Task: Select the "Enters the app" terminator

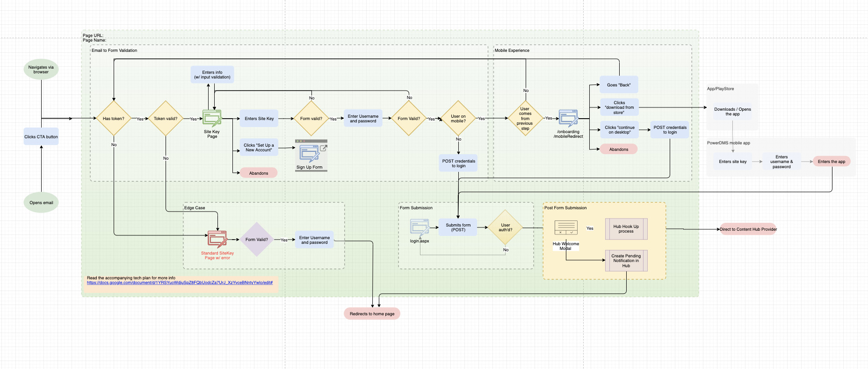Action: click(832, 162)
